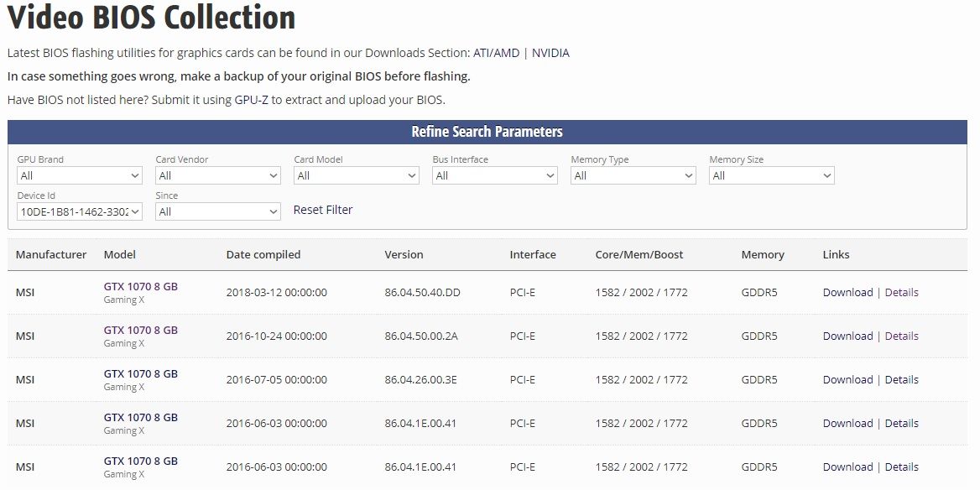Follow the GPU-Z link
The width and height of the screenshot is (980, 490).
[x=252, y=100]
